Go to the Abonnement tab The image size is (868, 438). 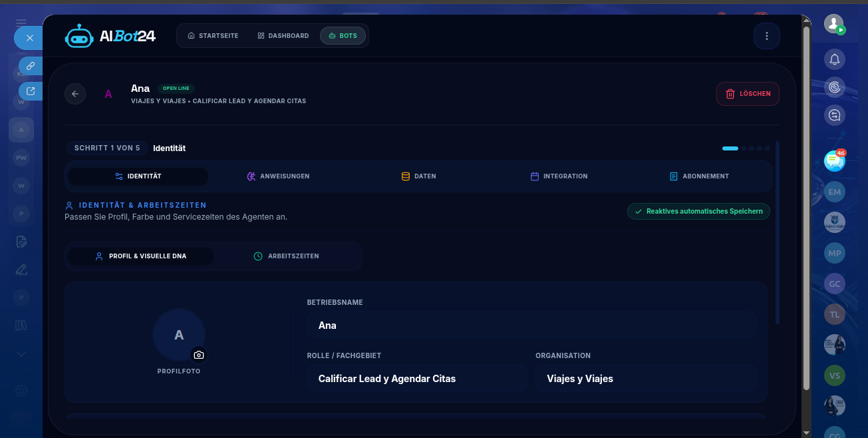(x=699, y=176)
